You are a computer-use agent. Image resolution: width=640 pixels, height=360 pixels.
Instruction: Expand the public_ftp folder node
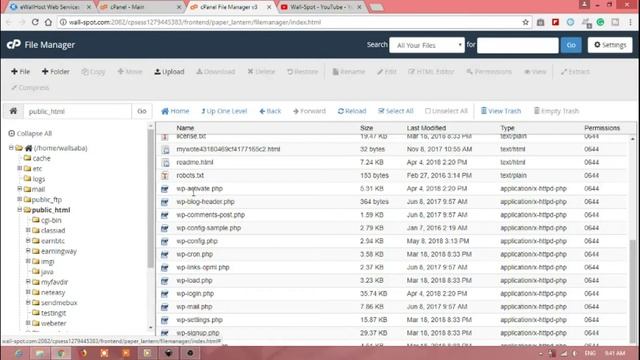19,199
